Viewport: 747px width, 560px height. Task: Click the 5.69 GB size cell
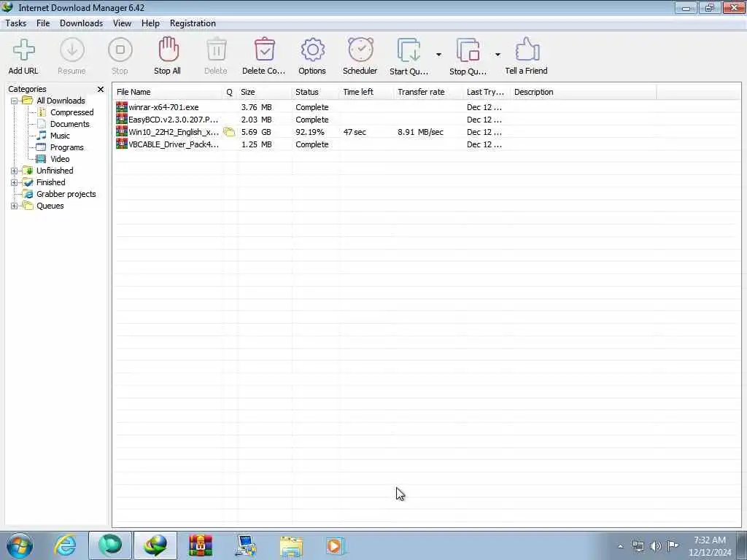[x=256, y=133]
